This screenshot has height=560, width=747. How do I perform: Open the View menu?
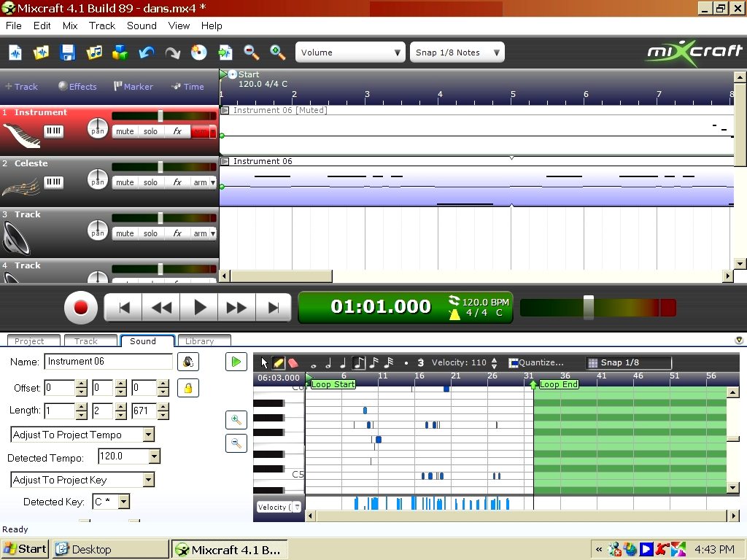179,26
